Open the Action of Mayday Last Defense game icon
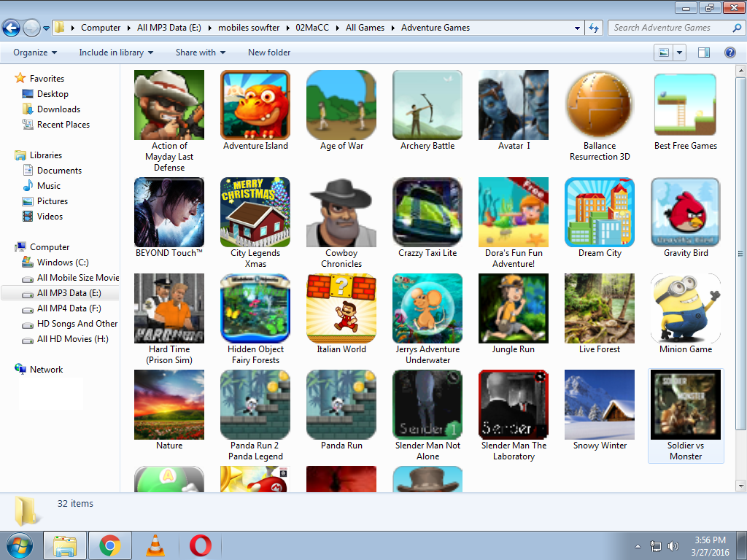This screenshot has height=560, width=747. click(169, 105)
